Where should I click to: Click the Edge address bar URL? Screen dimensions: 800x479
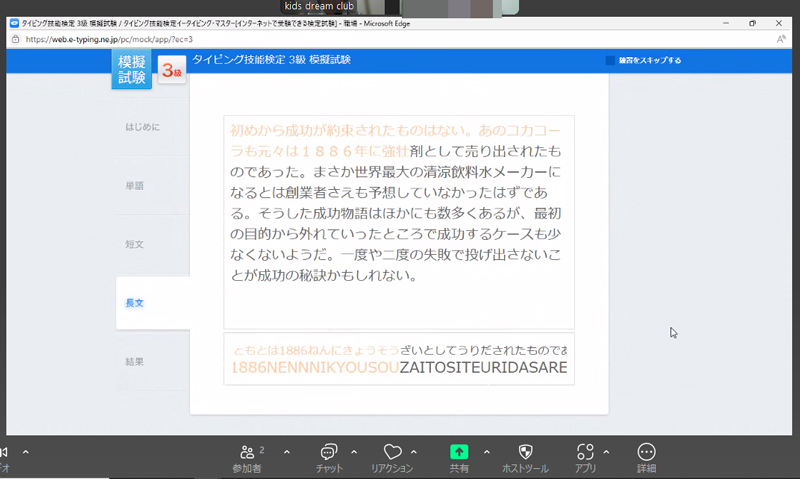click(x=109, y=39)
